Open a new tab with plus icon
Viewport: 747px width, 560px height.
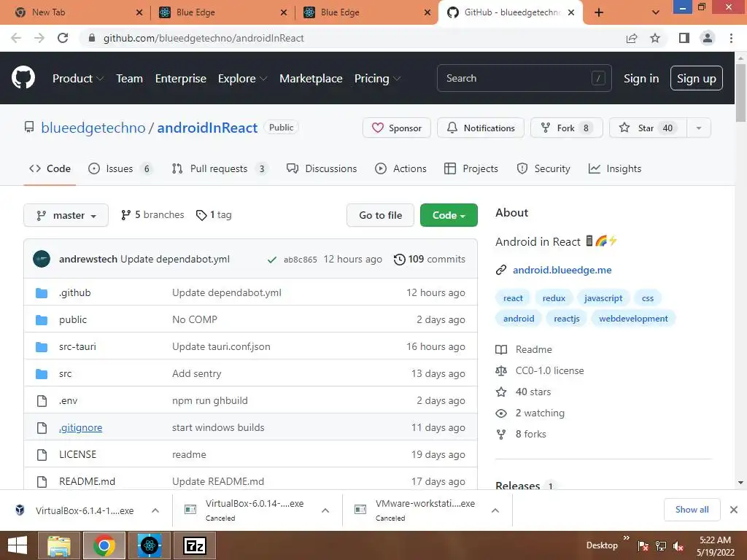point(600,12)
